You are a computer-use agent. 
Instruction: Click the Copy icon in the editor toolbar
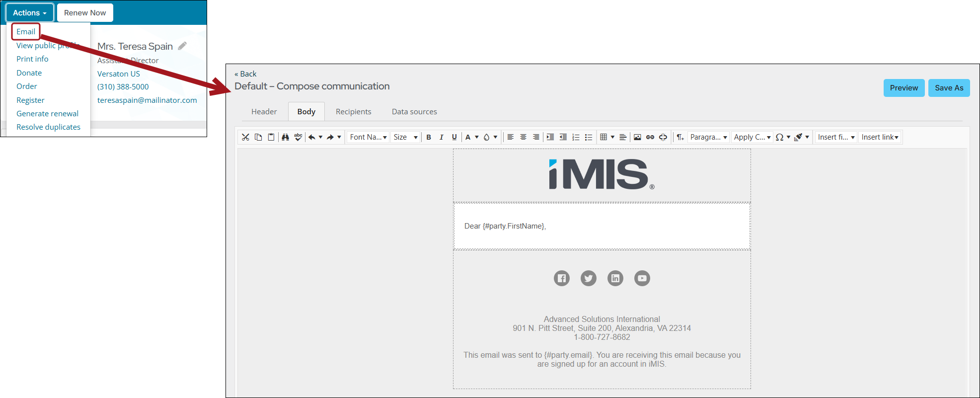[258, 137]
